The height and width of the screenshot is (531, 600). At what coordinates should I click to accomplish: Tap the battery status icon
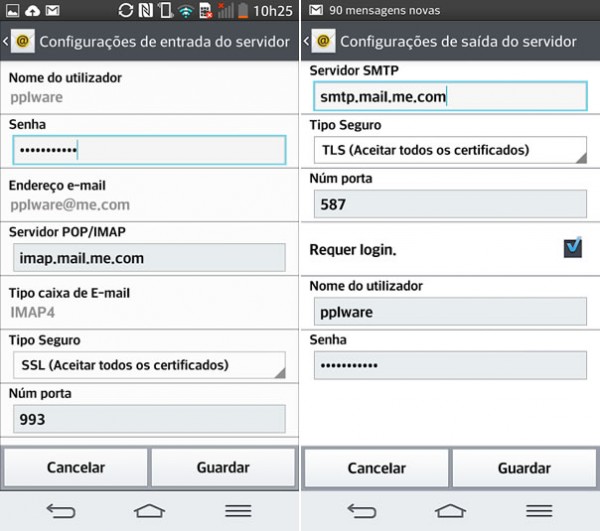(243, 10)
